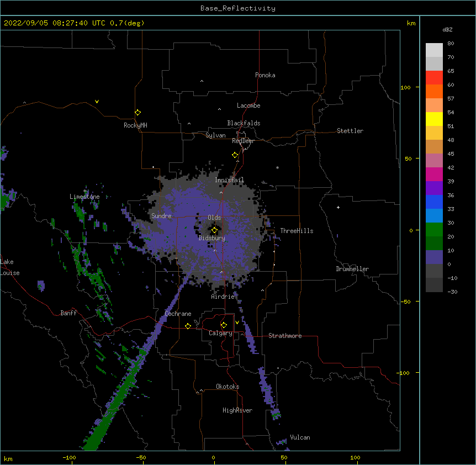Click the light gray 80 dBZ legend swatch

click(434, 50)
